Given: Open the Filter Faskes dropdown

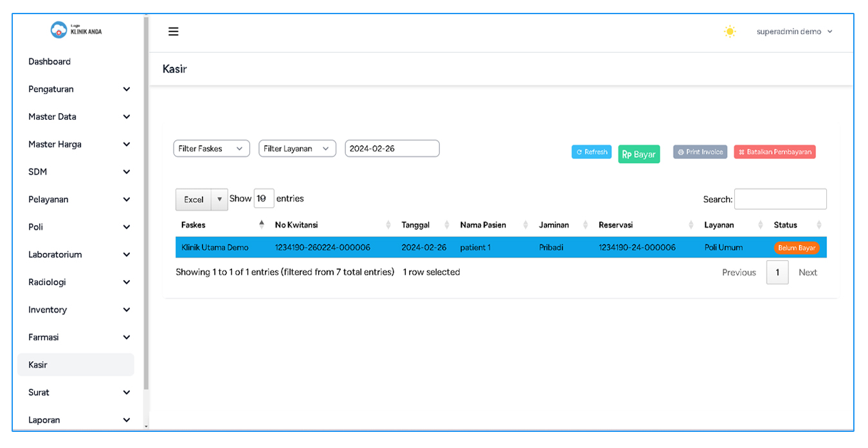Looking at the screenshot, I should [x=211, y=149].
